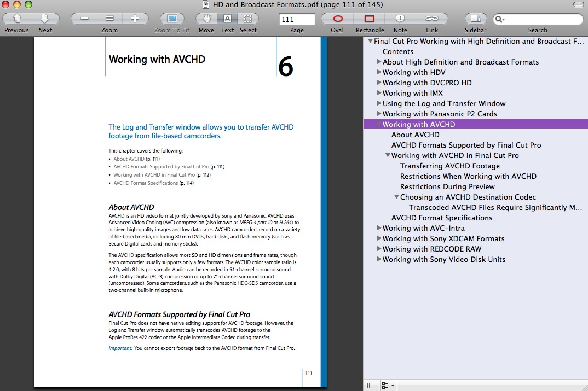Click the Page number field
The height and width of the screenshot is (391, 588).
click(297, 19)
